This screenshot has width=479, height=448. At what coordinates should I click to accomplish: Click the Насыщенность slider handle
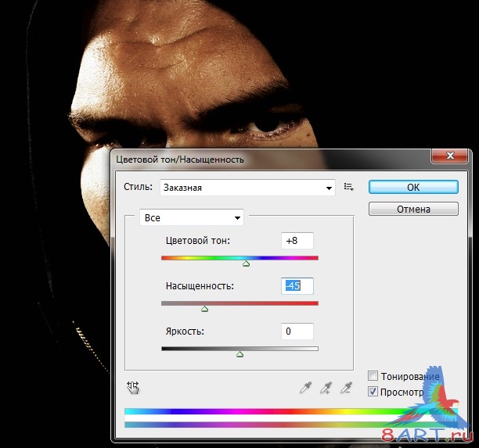[x=205, y=309]
